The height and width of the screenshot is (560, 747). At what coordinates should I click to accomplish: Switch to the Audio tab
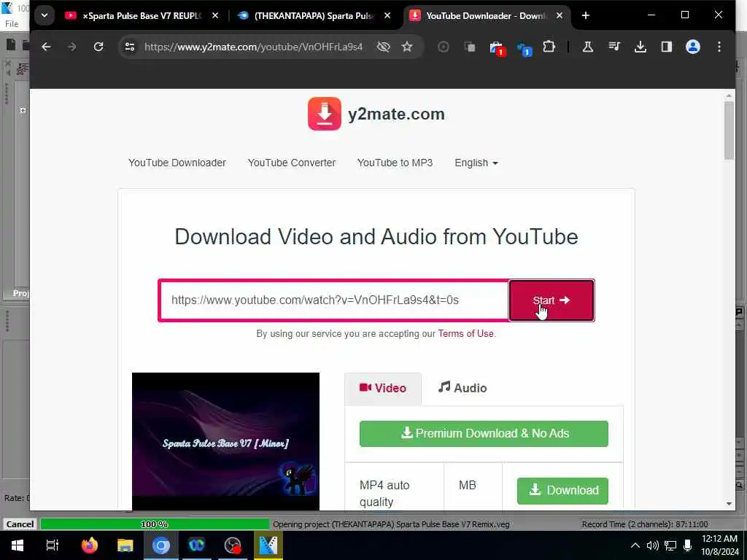462,388
